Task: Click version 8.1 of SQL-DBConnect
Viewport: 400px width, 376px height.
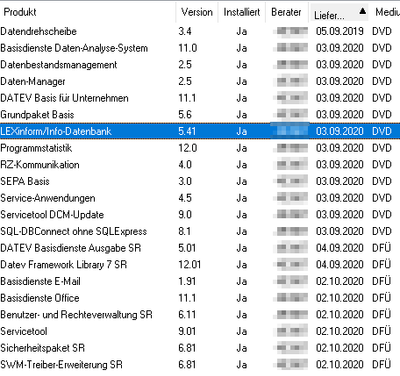Action: tap(184, 231)
